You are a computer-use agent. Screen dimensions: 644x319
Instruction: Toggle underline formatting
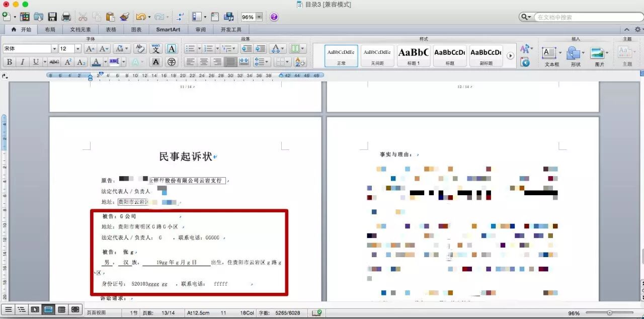click(35, 62)
